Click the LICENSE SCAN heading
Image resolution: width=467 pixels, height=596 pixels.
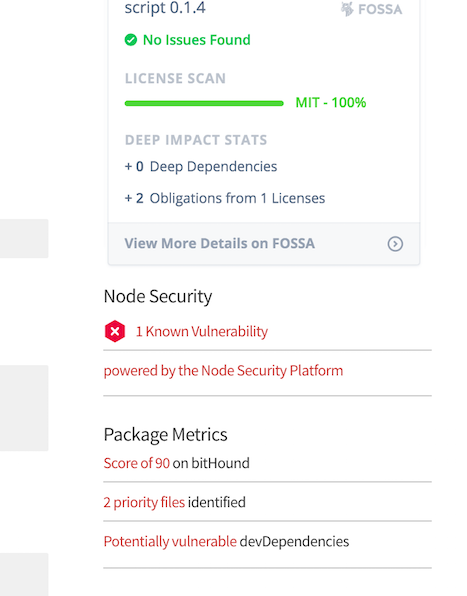click(175, 78)
